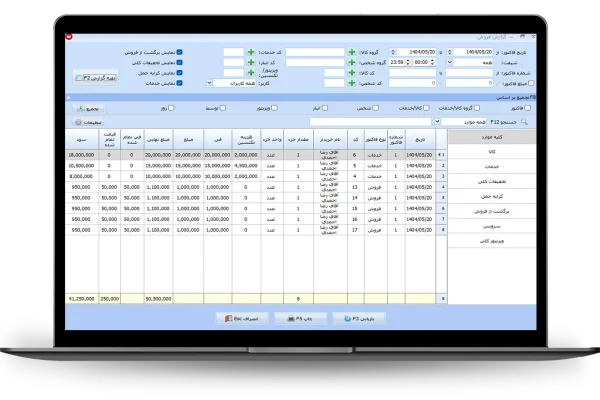The height and width of the screenshot is (400, 600).
Task: Select تخفیفات کلی in the side list
Action: click(492, 181)
